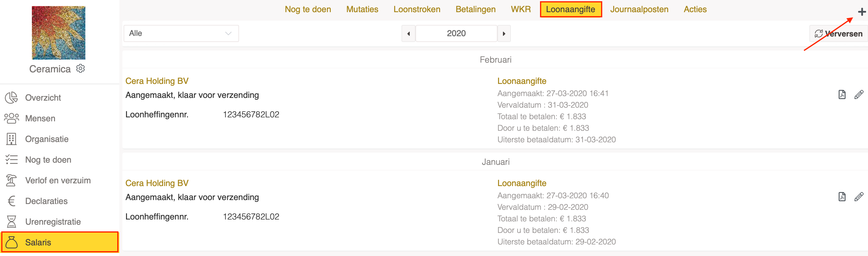Click 'Vervaldatum : 29-02-2020' text
This screenshot has height=256, width=868.
(542, 207)
